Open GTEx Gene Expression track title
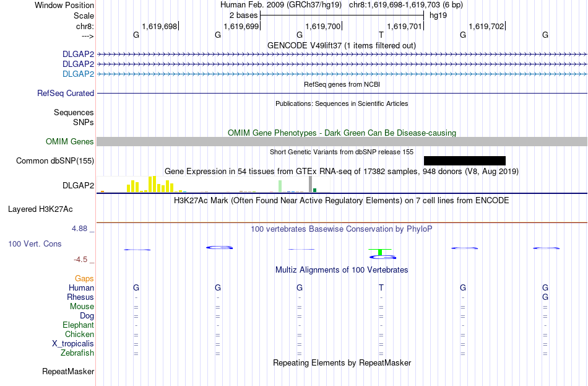Viewport: 588px width, 386px height. 342,171
